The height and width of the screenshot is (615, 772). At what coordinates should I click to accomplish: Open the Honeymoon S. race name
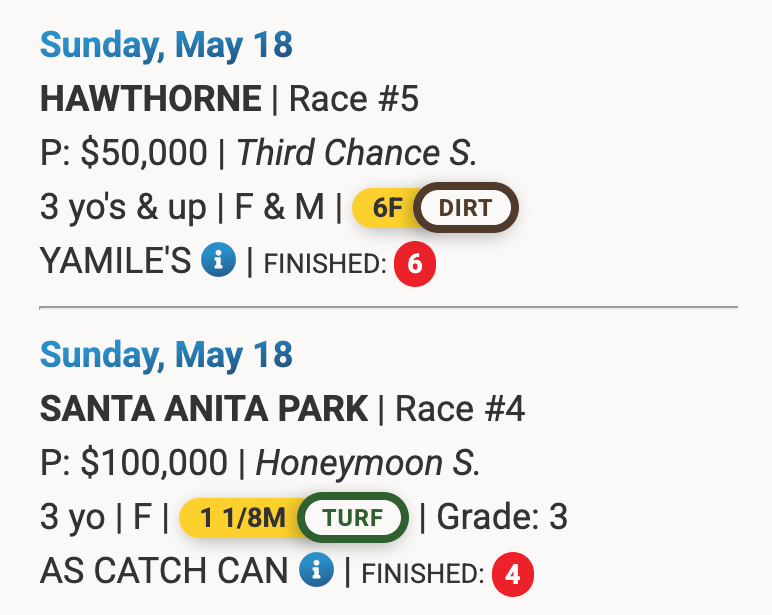pos(368,463)
